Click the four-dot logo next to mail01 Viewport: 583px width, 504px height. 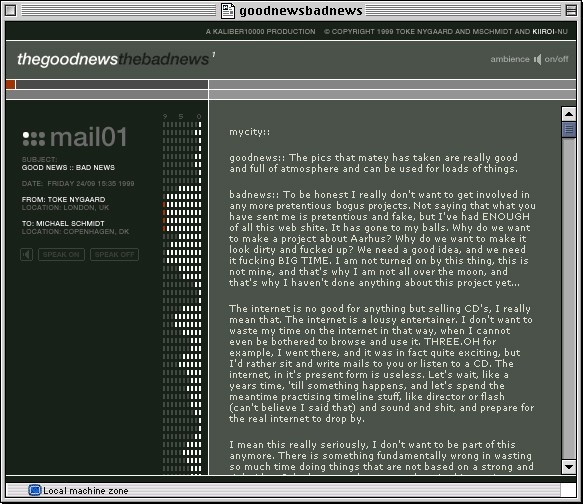(34, 139)
